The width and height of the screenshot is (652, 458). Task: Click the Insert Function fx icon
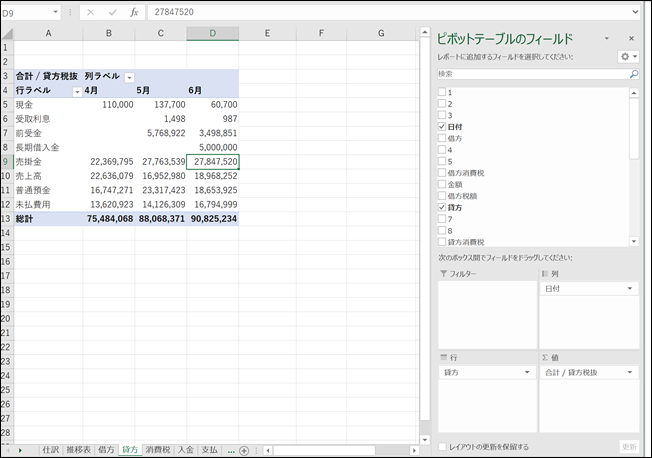pyautogui.click(x=134, y=13)
